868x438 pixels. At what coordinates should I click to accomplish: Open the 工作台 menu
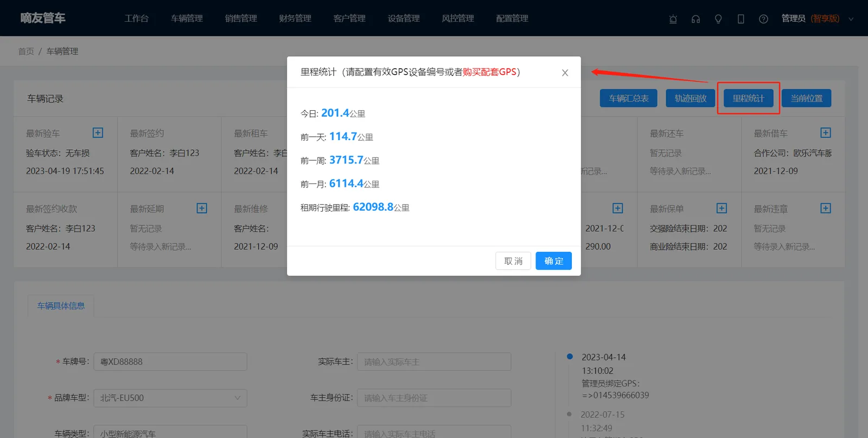click(137, 18)
